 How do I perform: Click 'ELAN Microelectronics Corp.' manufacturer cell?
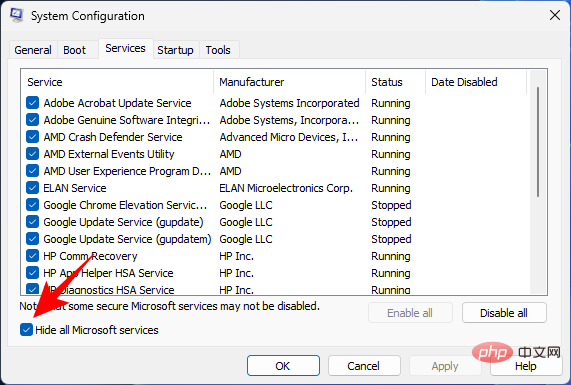(x=286, y=188)
